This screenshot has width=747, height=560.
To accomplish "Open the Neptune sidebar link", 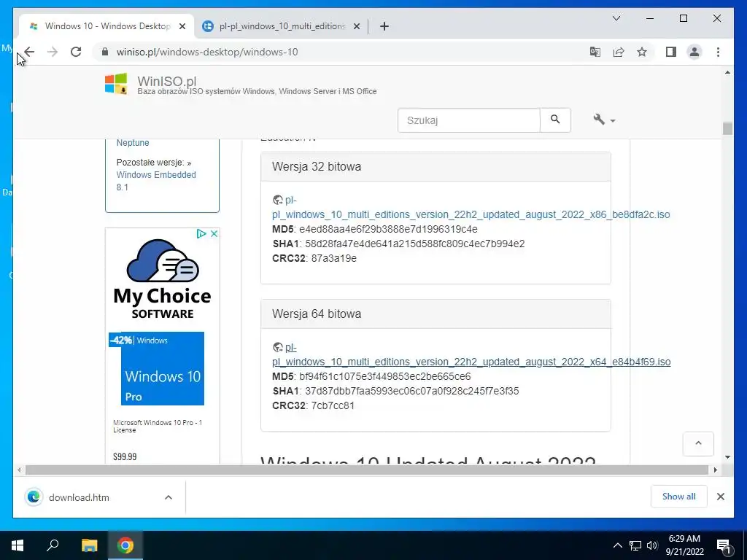I will 133,143.
